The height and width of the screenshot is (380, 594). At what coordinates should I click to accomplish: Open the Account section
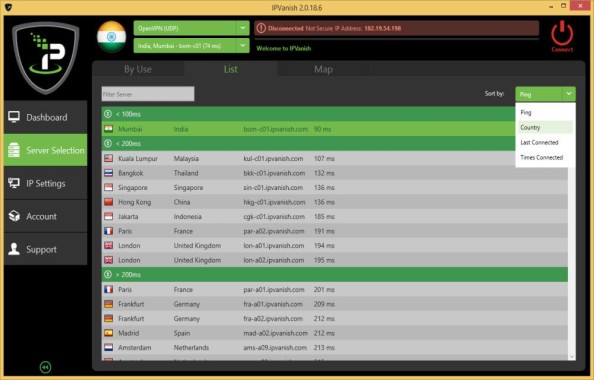(45, 216)
